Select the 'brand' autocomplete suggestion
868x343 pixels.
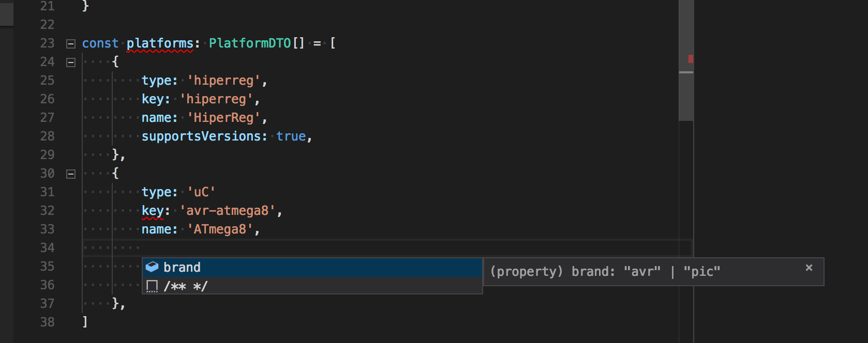click(312, 267)
